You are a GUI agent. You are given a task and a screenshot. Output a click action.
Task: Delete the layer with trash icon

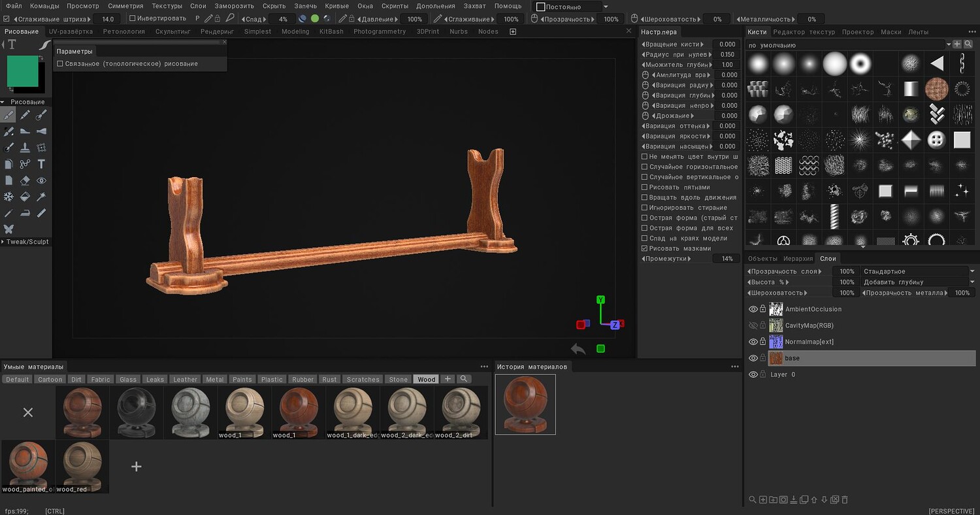[x=845, y=500]
